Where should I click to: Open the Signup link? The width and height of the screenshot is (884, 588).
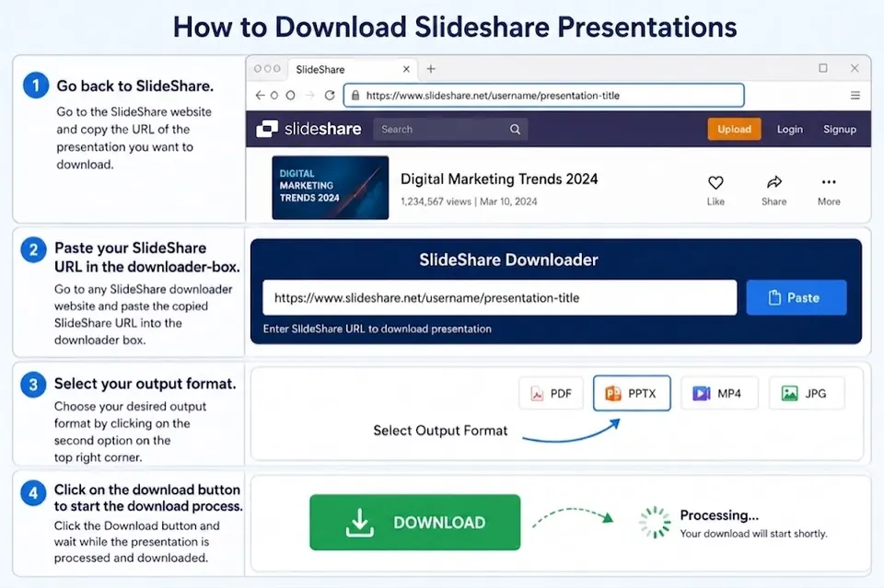840,129
